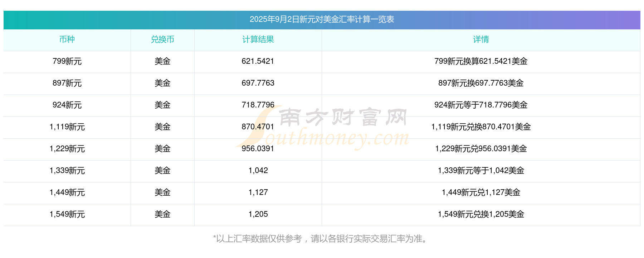Screen dimensions: 644x258
Task: Click the result value 1,042
Action: click(x=258, y=171)
